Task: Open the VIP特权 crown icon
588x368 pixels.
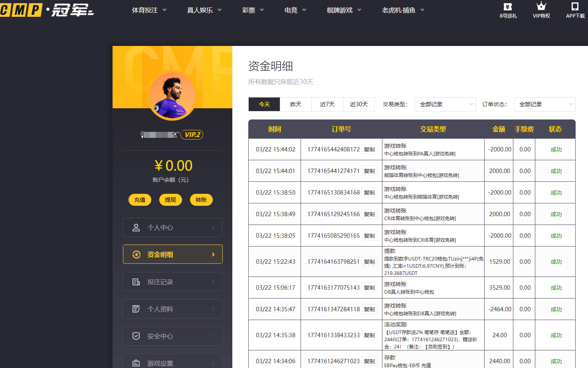Action: pyautogui.click(x=541, y=6)
